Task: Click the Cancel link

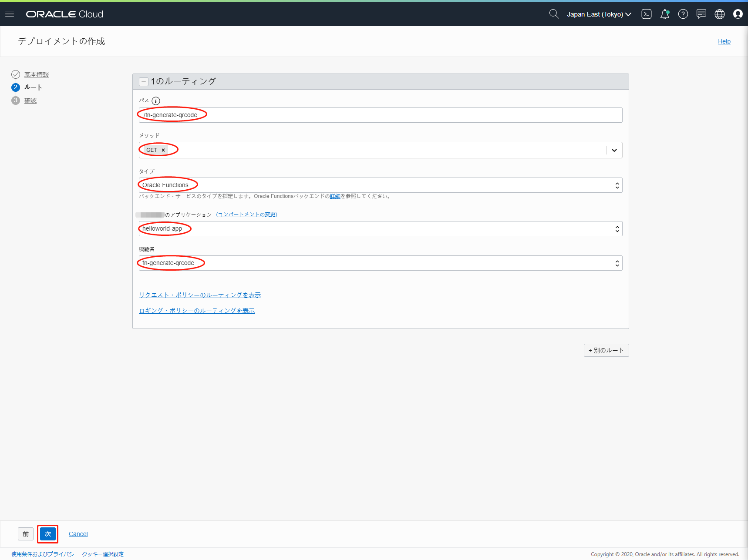Action: coord(78,534)
